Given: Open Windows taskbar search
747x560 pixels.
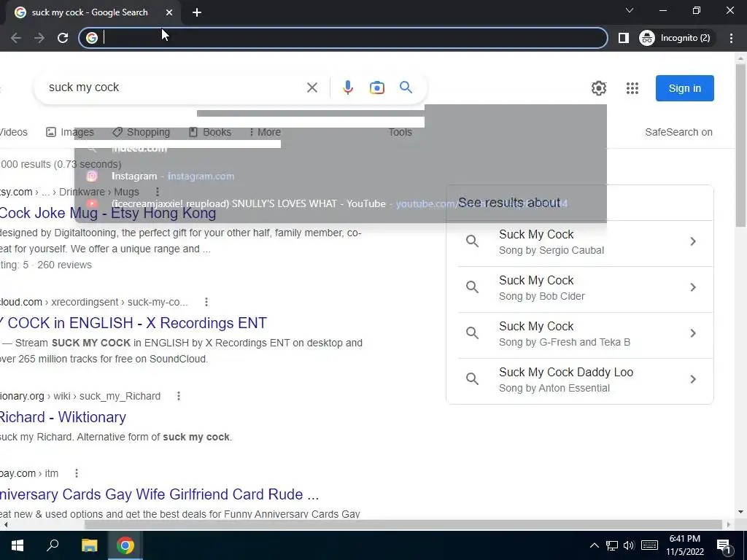Looking at the screenshot, I should [x=53, y=545].
